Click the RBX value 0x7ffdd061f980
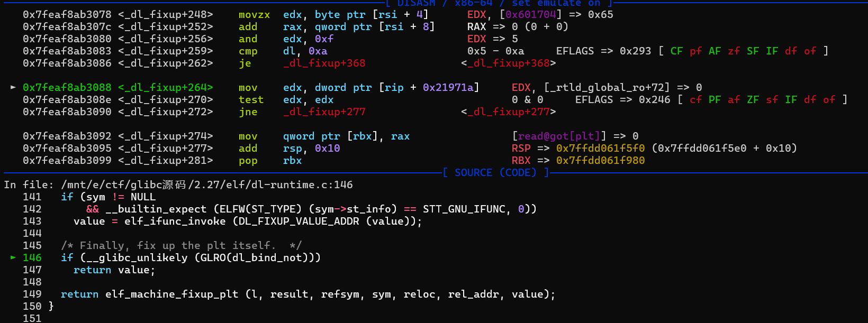The width and height of the screenshot is (868, 323). pos(600,161)
